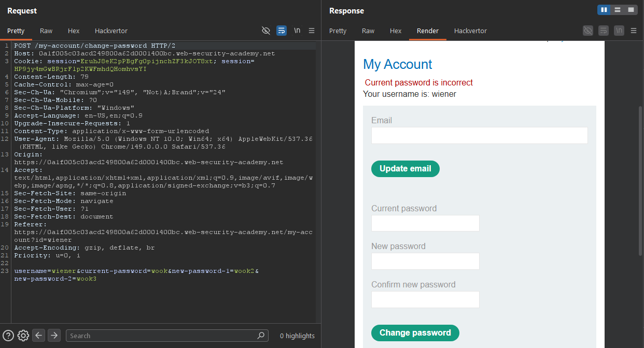Select top-bottom stacked layout icon

point(618,10)
